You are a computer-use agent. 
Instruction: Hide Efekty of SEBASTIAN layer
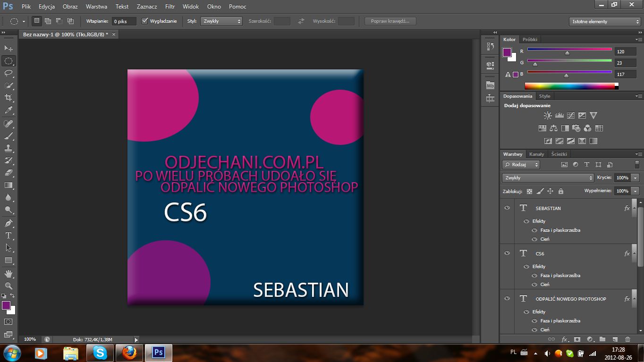(x=526, y=221)
